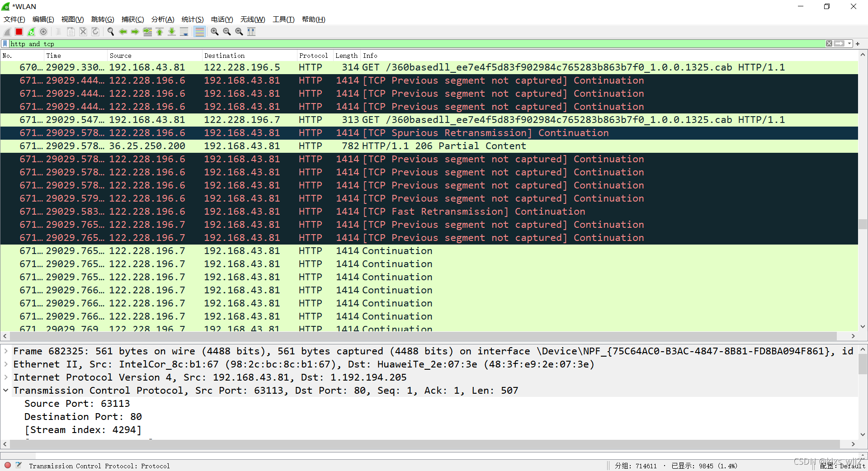
Task: Zoom out the main window text
Action: pyautogui.click(x=227, y=32)
